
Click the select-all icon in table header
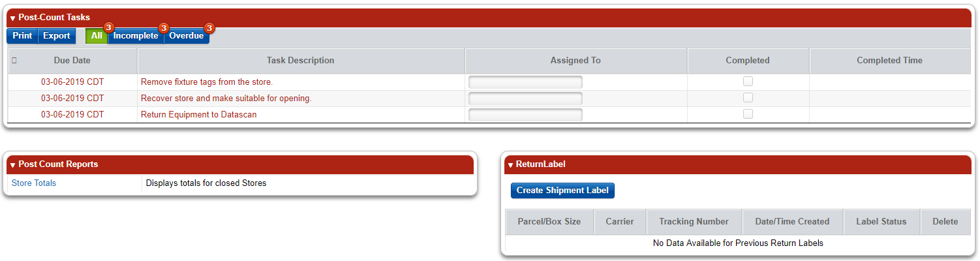pos(14,61)
